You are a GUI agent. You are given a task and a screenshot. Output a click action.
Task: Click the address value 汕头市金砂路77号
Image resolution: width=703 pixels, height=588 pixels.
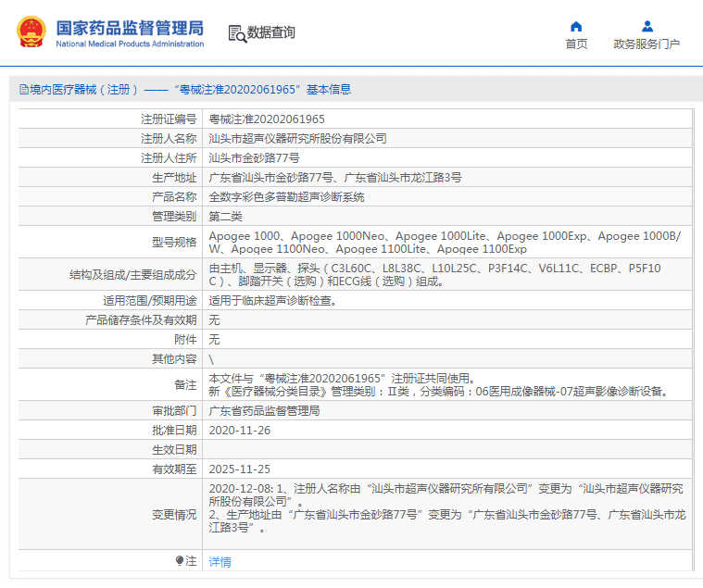(x=254, y=157)
